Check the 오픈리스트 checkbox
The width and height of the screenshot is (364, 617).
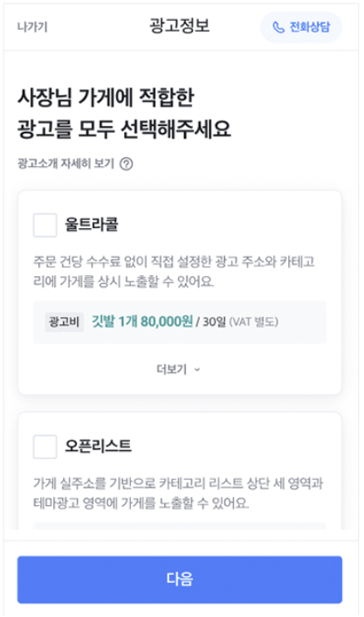(x=45, y=447)
